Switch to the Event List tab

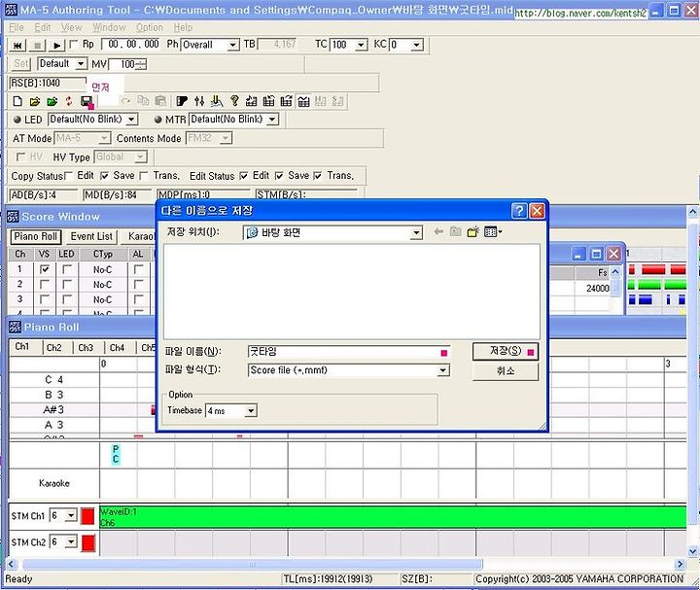point(91,236)
